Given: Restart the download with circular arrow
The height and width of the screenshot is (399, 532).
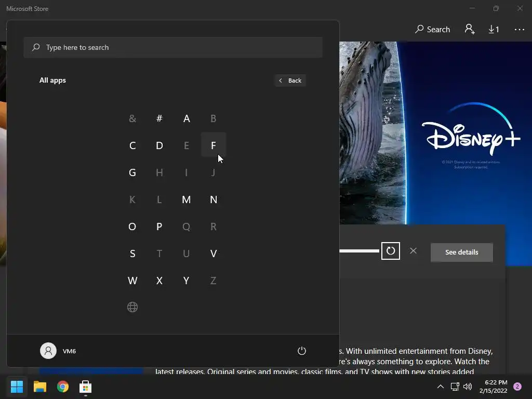Looking at the screenshot, I should click(x=391, y=251).
